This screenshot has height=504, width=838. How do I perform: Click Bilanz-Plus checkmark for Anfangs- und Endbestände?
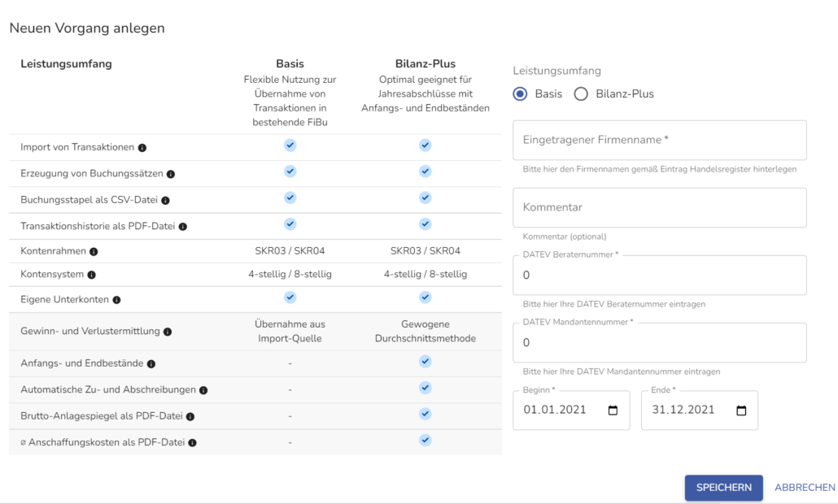point(425,362)
